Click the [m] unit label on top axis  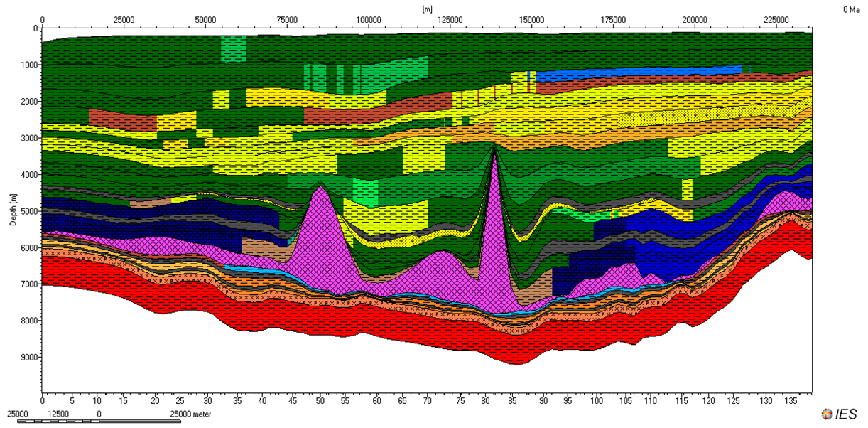pyautogui.click(x=427, y=9)
